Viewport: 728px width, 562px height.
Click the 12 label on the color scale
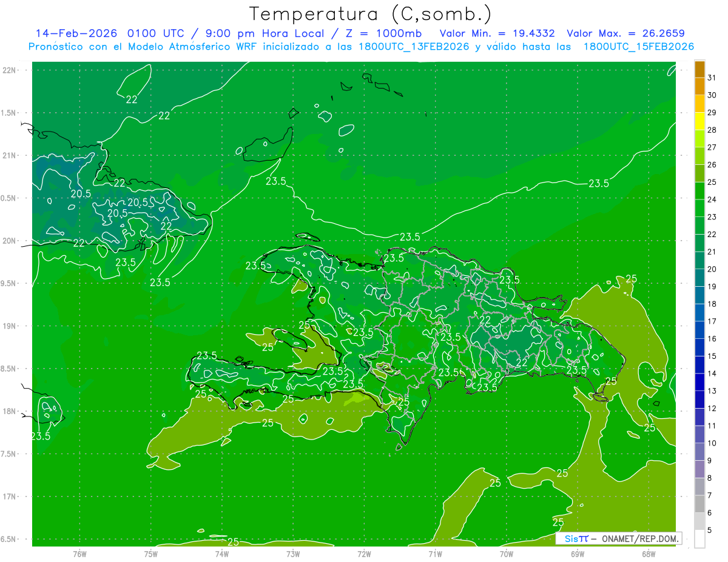[x=712, y=408]
